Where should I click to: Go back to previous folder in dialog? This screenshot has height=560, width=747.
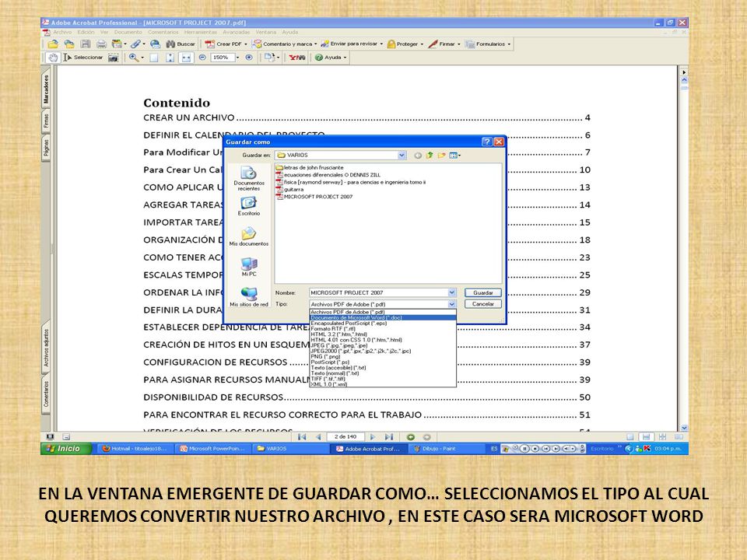click(x=418, y=156)
